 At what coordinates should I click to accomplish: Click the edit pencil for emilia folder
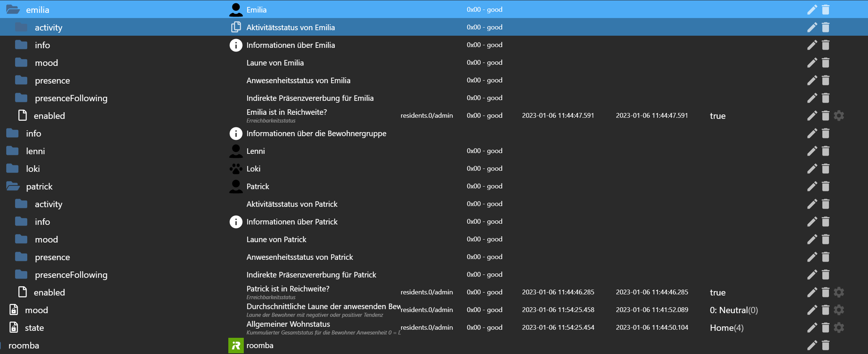pyautogui.click(x=812, y=10)
